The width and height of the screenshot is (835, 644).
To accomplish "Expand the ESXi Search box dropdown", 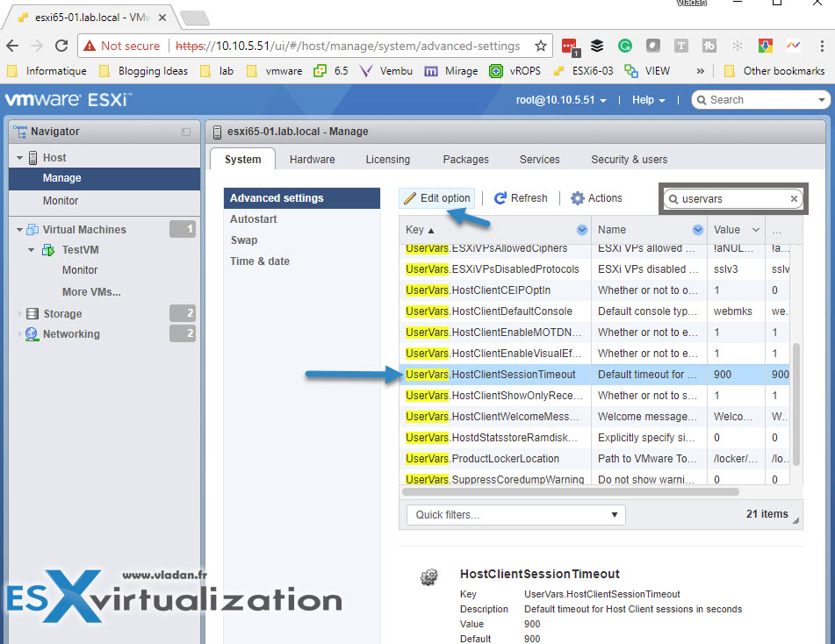I will [822, 100].
